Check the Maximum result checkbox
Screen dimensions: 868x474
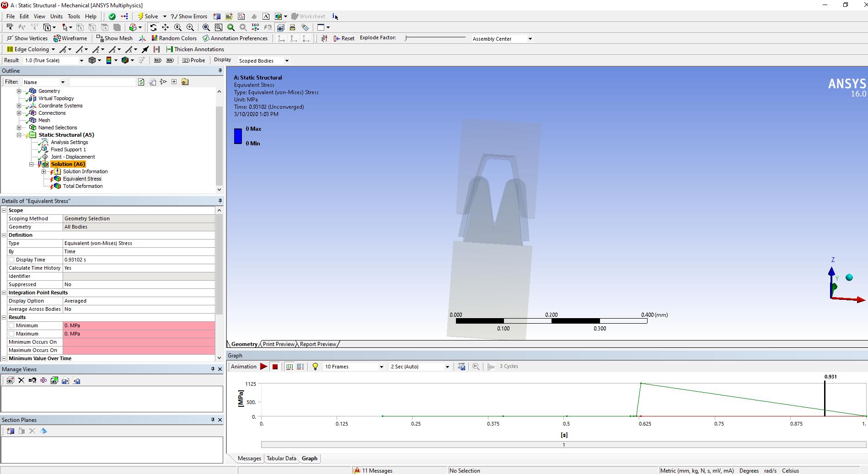coord(12,334)
